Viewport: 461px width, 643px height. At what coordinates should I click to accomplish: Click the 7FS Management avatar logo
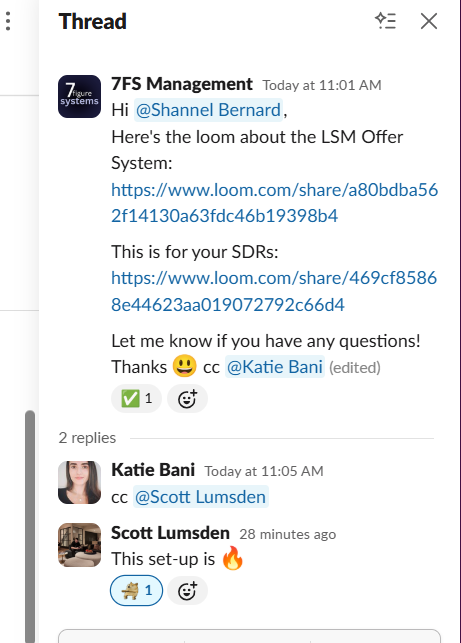[x=79, y=96]
